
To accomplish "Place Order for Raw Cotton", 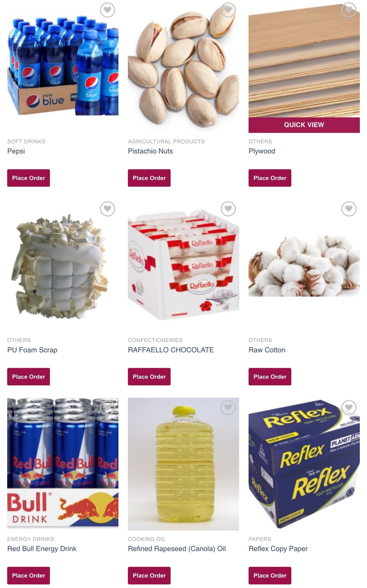I will click(270, 377).
